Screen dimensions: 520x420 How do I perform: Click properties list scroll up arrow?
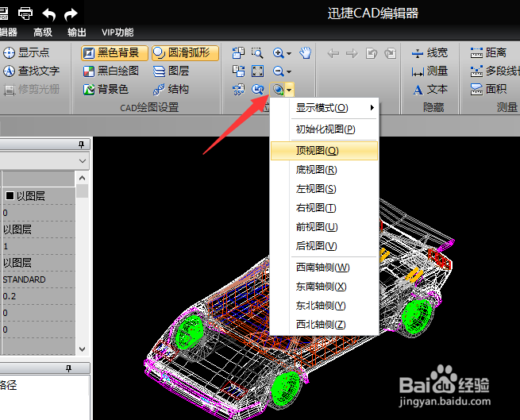(x=83, y=178)
